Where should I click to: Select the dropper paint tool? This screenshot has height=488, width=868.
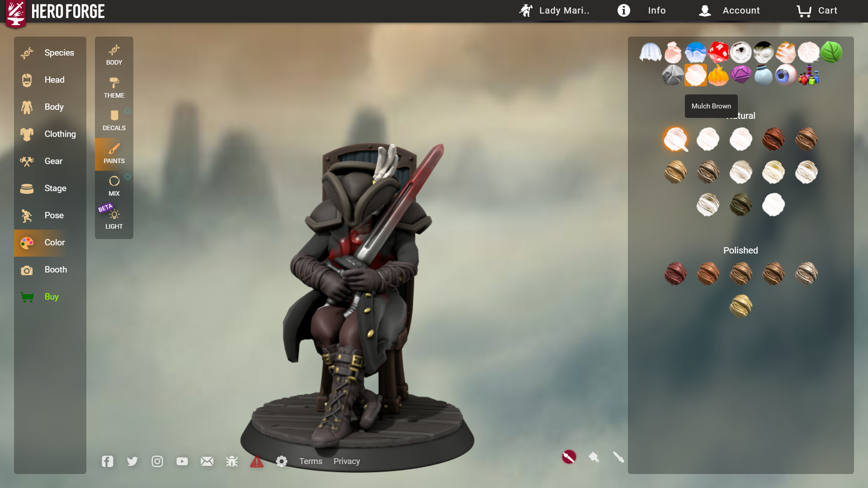[x=619, y=457]
